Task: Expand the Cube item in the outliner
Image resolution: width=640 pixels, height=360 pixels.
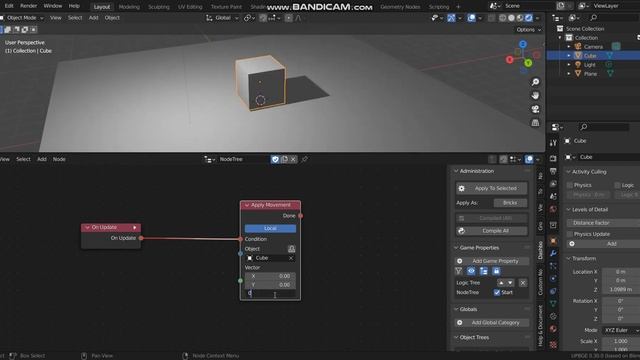Action: coord(569,56)
